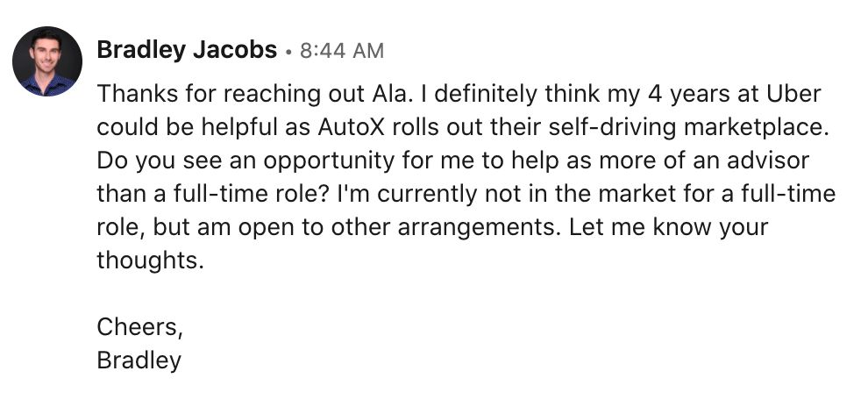Screen dimensions: 868x414
Task: Click the Bradley signature below Cheers
Action: (139, 360)
